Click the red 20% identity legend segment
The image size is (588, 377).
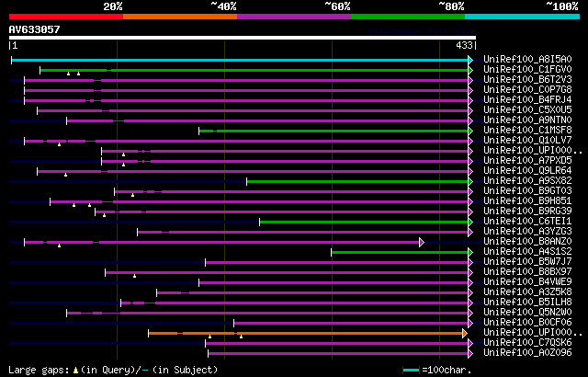tap(66, 17)
